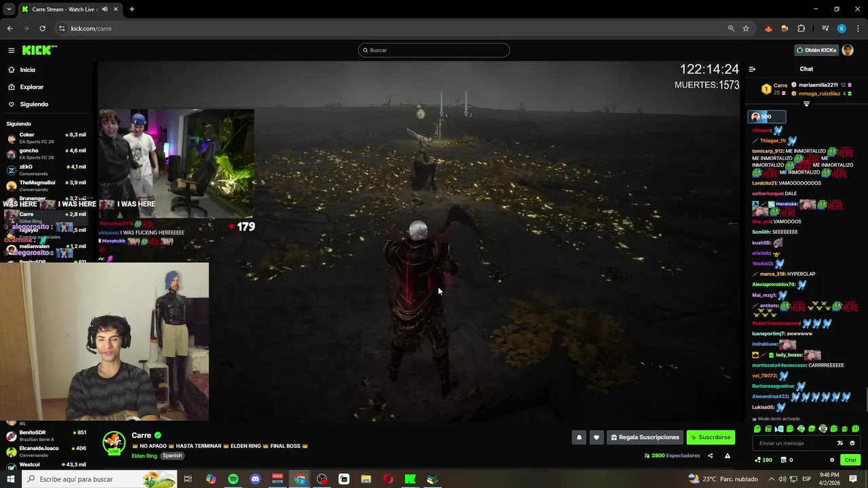This screenshot has width=868, height=488.
Task: Open the user profile avatar menu
Action: coord(848,50)
